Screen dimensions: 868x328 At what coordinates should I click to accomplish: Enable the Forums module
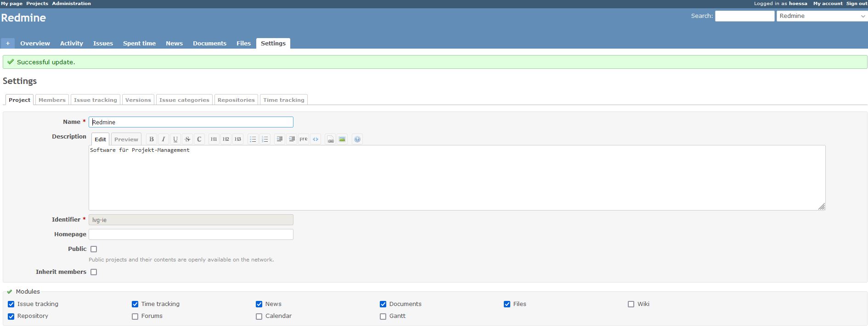135,317
